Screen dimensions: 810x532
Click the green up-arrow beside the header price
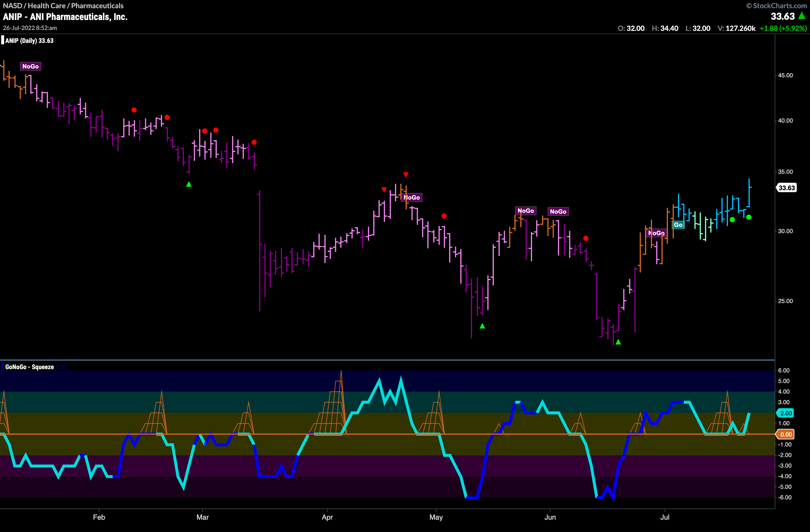(x=801, y=16)
